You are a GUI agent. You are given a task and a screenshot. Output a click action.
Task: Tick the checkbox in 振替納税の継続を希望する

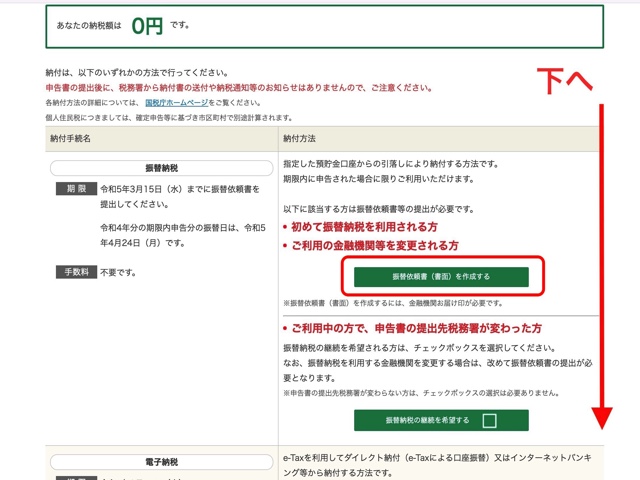[x=489, y=420]
